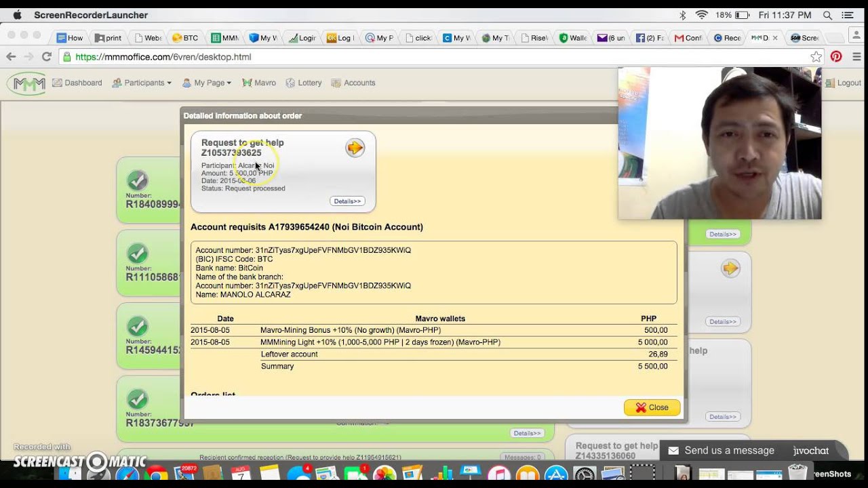
Task: Switch to the Wallet tab
Action: pos(573,38)
